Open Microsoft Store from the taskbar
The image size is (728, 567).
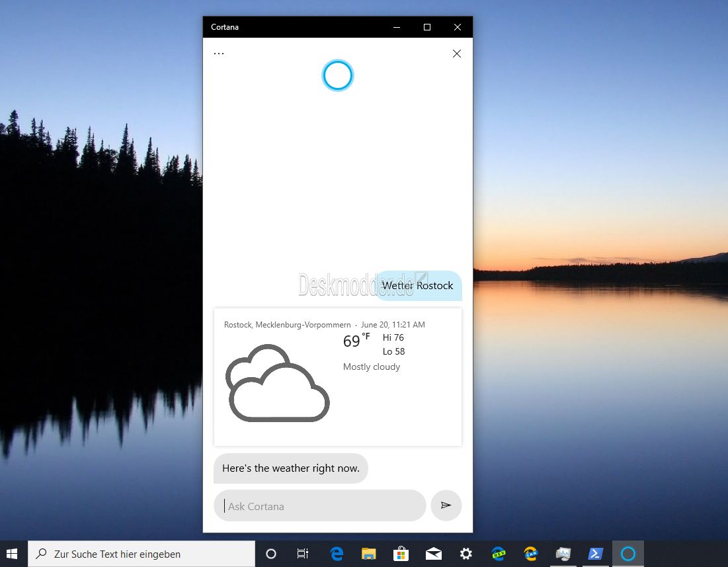click(401, 554)
